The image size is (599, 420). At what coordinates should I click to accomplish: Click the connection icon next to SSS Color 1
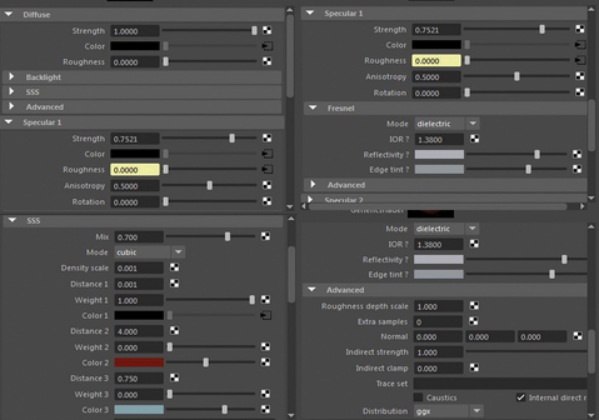(266, 315)
